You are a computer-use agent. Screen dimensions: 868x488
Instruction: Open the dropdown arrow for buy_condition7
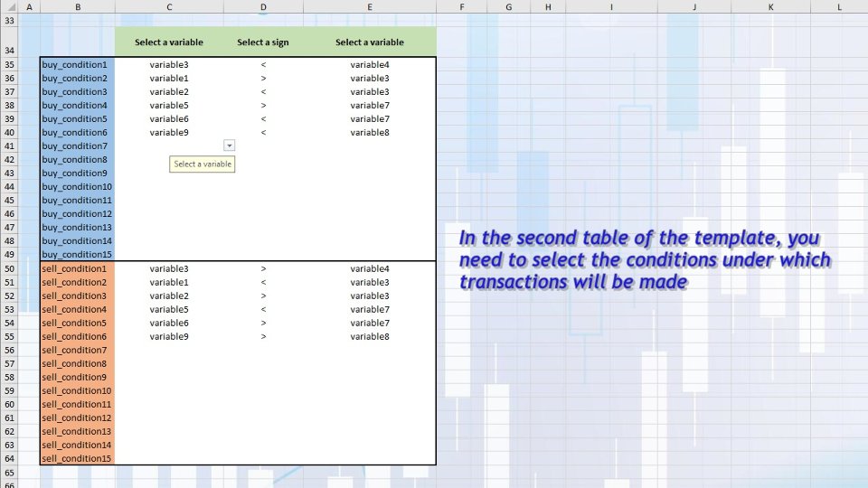229,145
